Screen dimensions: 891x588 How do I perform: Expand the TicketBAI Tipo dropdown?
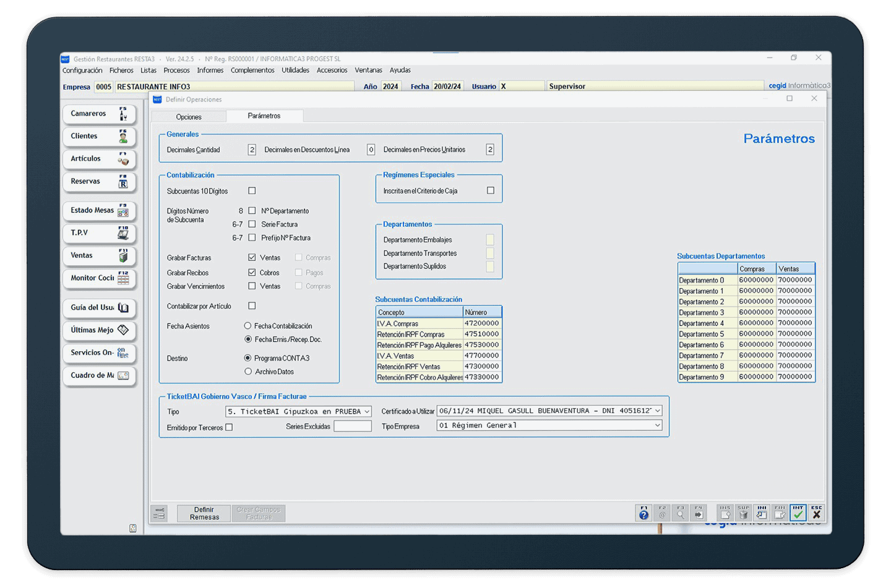tap(367, 412)
